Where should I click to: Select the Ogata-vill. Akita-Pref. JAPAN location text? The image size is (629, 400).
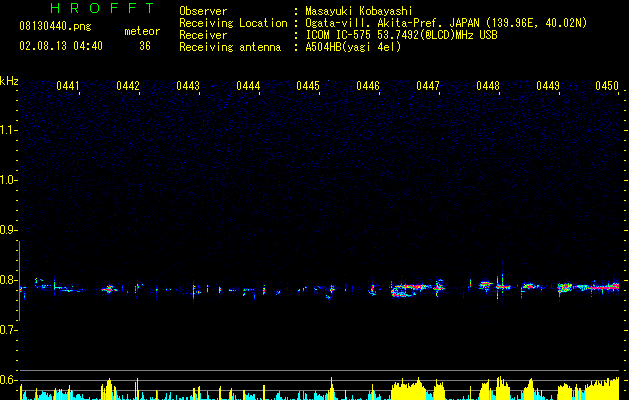(x=446, y=23)
